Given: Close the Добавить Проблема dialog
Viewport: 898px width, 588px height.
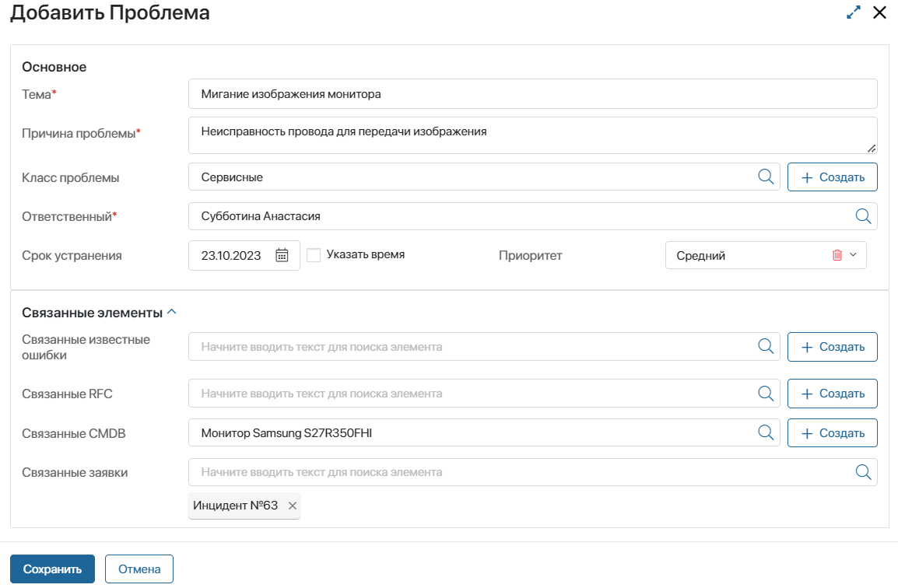Looking at the screenshot, I should [879, 12].
